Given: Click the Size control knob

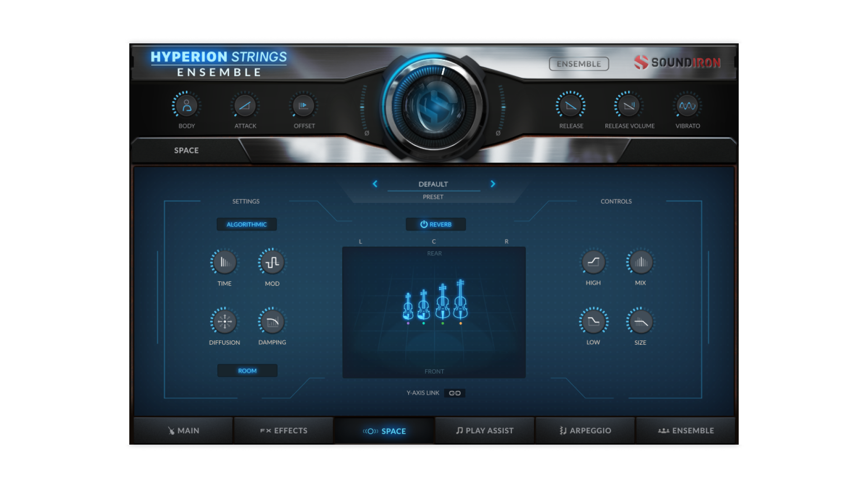Looking at the screenshot, I should coord(641,321).
